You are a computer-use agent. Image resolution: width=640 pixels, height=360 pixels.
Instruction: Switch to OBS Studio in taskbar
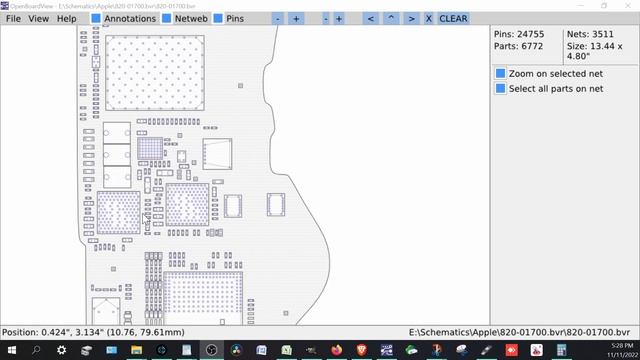point(211,350)
